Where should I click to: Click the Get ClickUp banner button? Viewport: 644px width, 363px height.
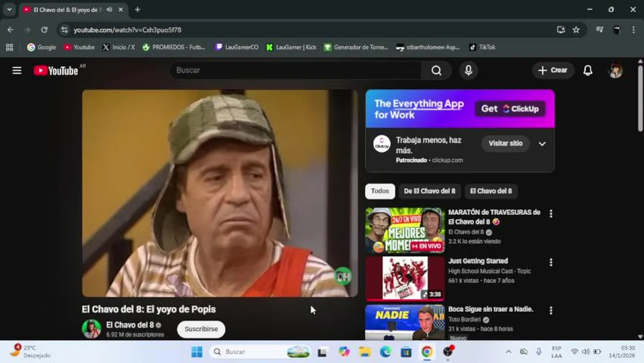[x=510, y=108]
